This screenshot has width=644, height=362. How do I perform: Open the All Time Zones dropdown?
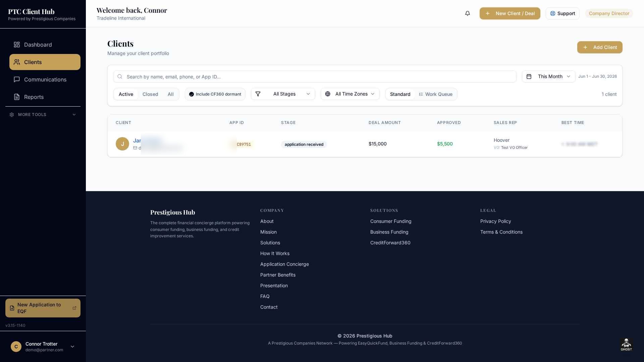pyautogui.click(x=350, y=94)
